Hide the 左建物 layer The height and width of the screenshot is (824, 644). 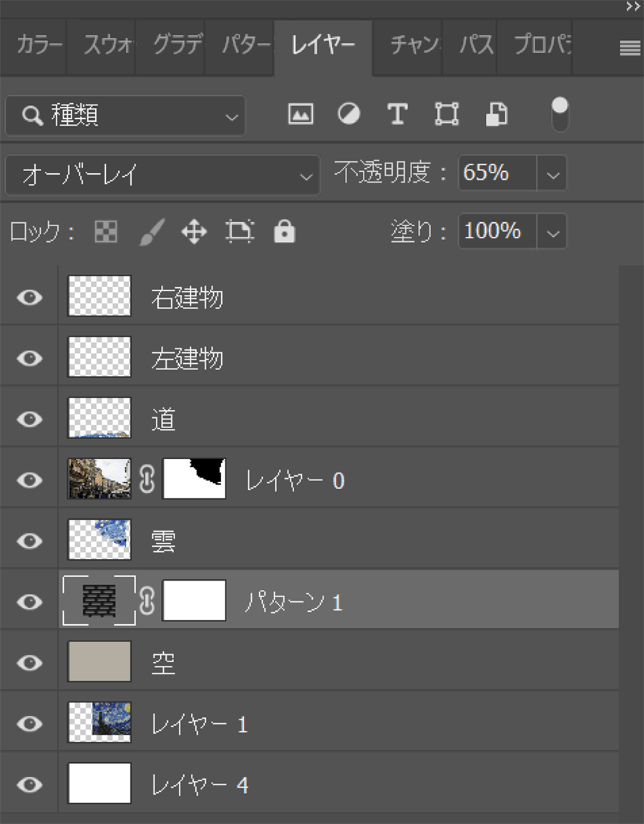[x=29, y=359]
